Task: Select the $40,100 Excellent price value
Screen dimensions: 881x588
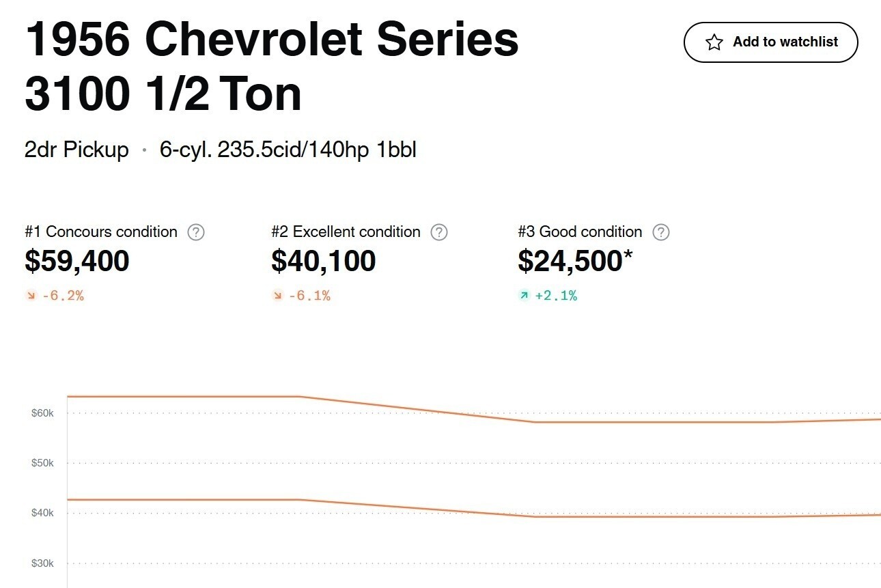Action: [x=324, y=261]
